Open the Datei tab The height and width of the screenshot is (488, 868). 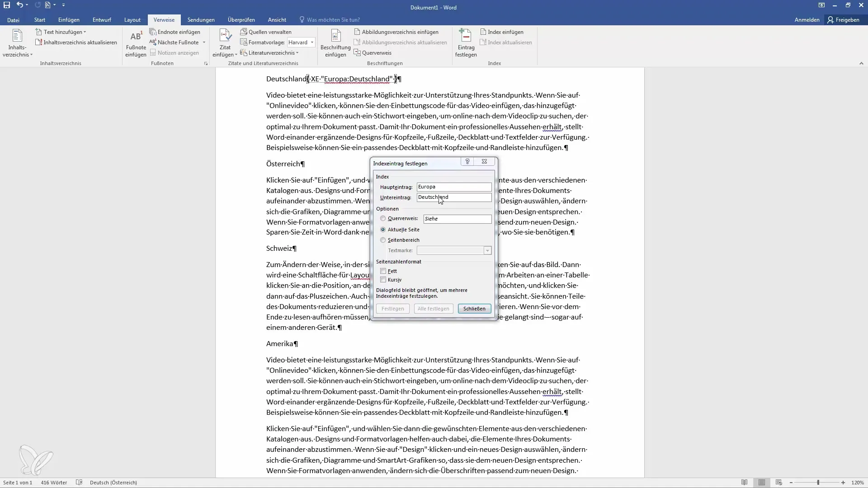point(13,20)
